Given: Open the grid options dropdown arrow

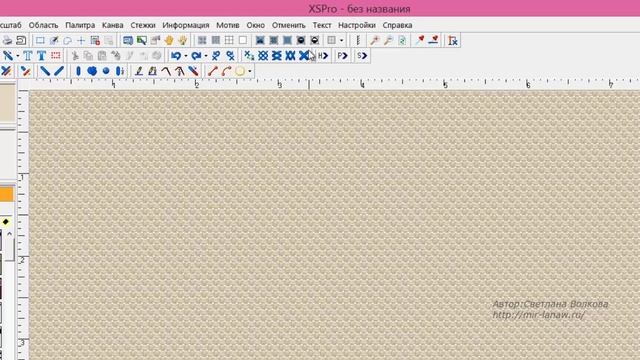Looking at the screenshot, I should click(x=341, y=40).
